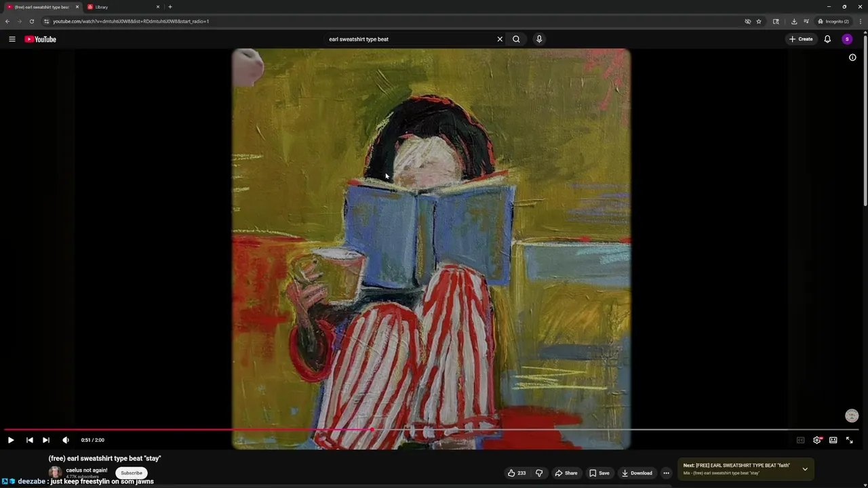
Task: Open the Google Lens search icon
Action: click(776, 21)
